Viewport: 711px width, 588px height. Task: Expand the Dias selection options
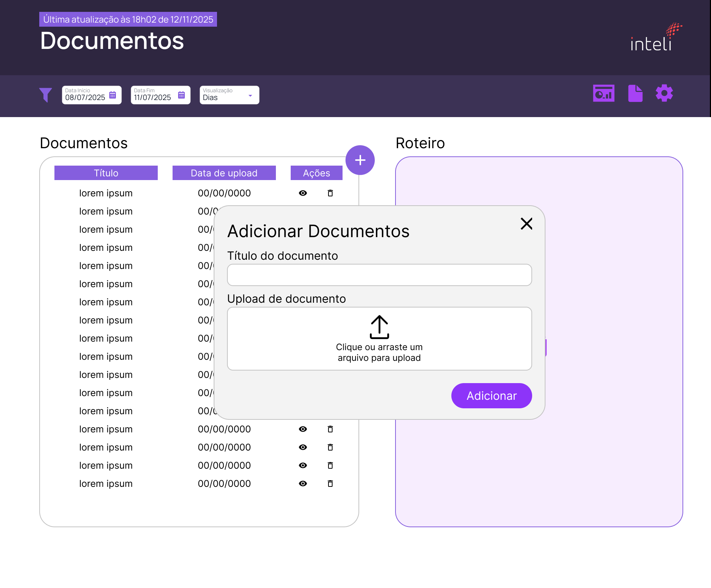(250, 95)
